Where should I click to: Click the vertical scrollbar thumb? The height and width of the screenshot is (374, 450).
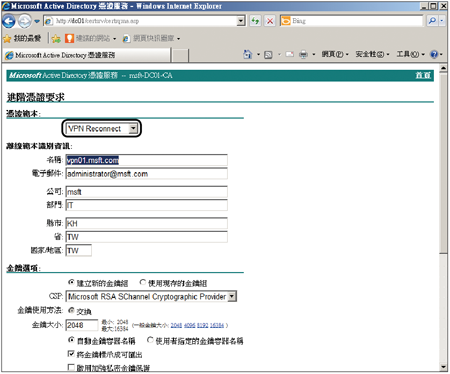(443, 163)
